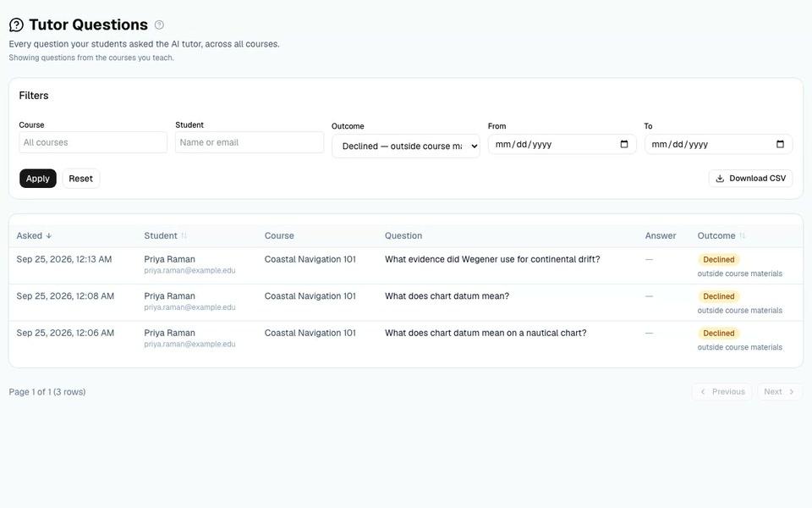Sort by the Asked column arrow
Screen dimensions: 812x508
click(49, 236)
